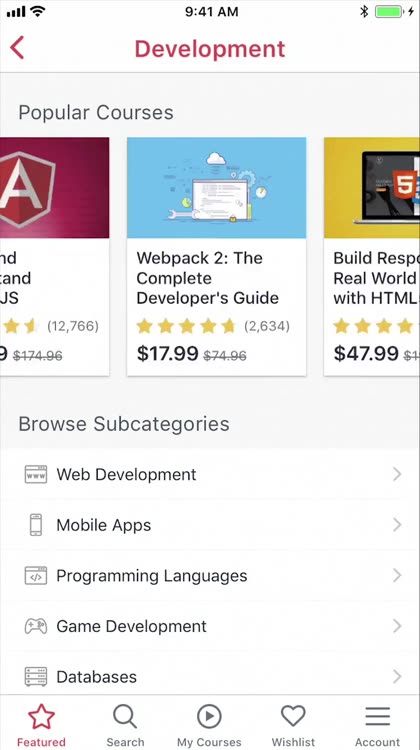Tap the Programming Languages code icon
This screenshot has width=420, height=750.
pyautogui.click(x=36, y=576)
